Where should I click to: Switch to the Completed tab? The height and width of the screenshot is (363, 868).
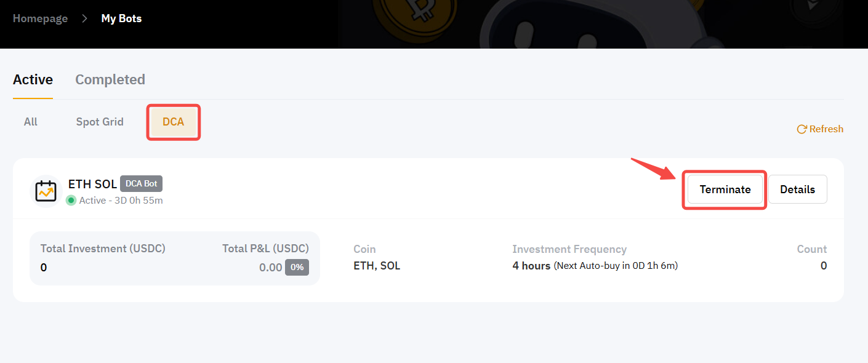[110, 79]
